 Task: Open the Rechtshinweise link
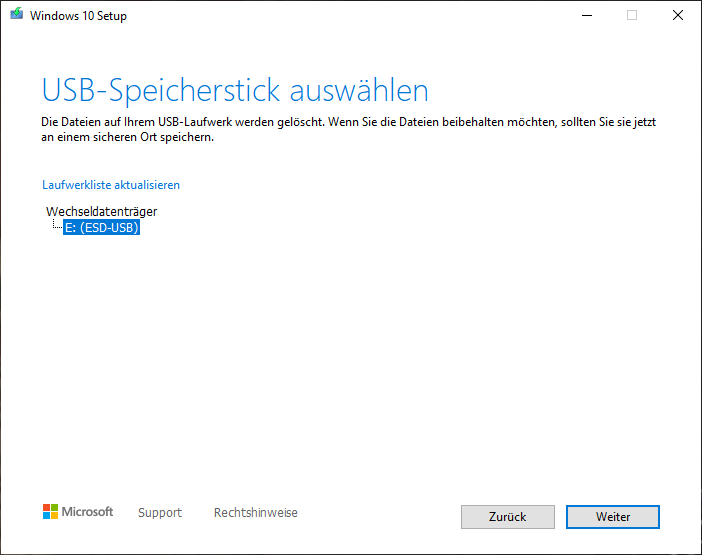pos(255,513)
